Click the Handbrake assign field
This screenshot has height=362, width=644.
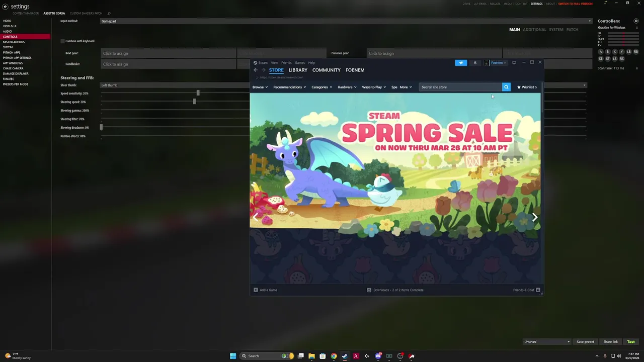pyautogui.click(x=168, y=64)
